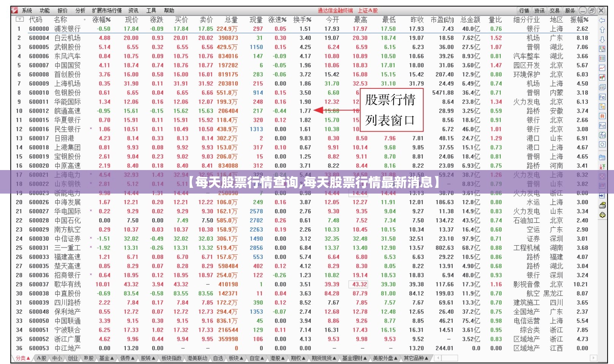
Task: Select the 招商银行 stock name
Action: pos(67,275)
